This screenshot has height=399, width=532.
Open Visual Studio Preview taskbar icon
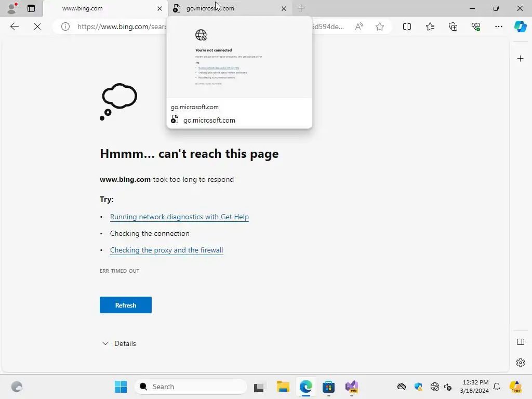(352, 387)
